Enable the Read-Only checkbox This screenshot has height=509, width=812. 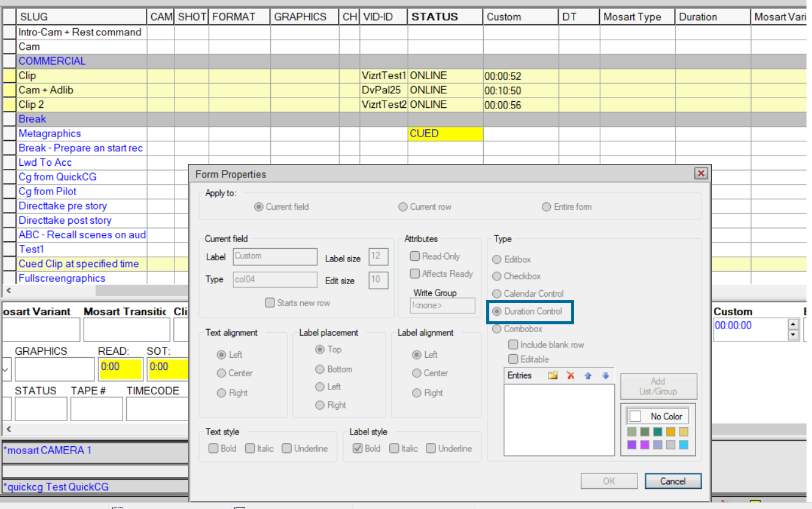pos(415,257)
